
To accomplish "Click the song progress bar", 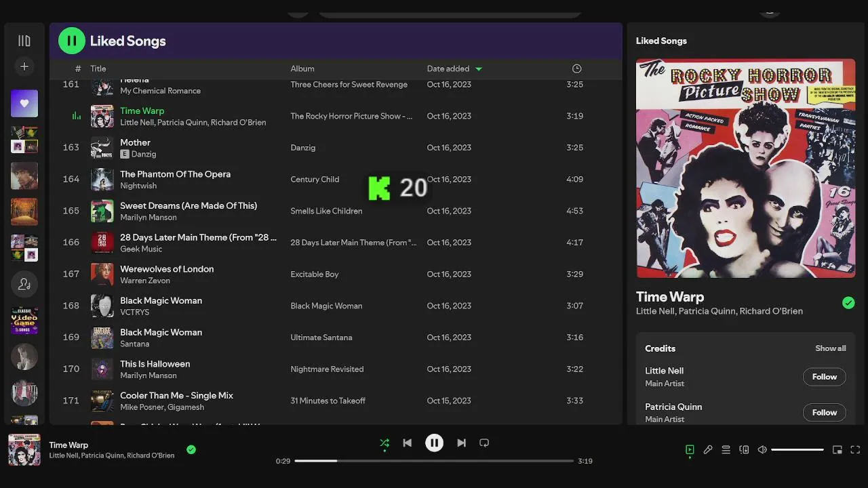I will tap(434, 461).
